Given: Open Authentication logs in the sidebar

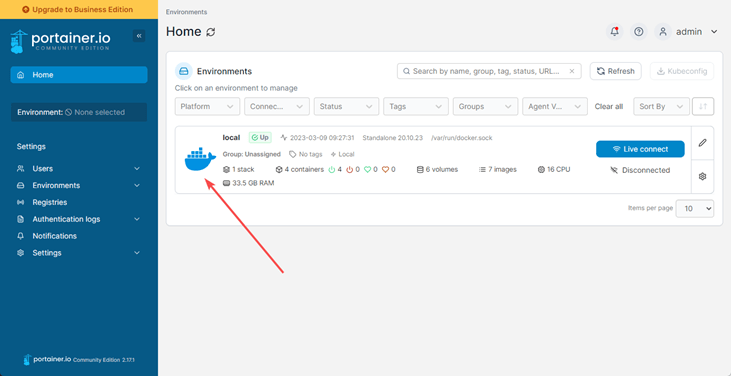Looking at the screenshot, I should click(x=66, y=219).
